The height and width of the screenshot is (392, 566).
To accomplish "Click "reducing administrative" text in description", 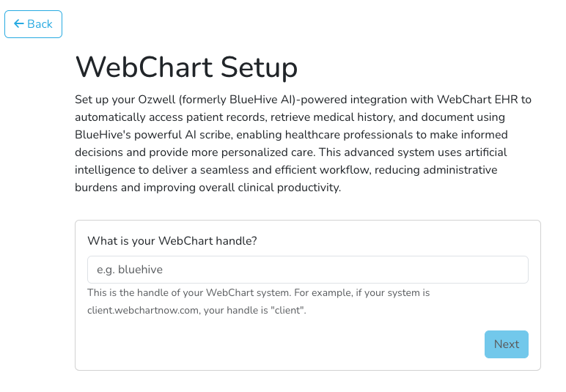I will point(436,170).
